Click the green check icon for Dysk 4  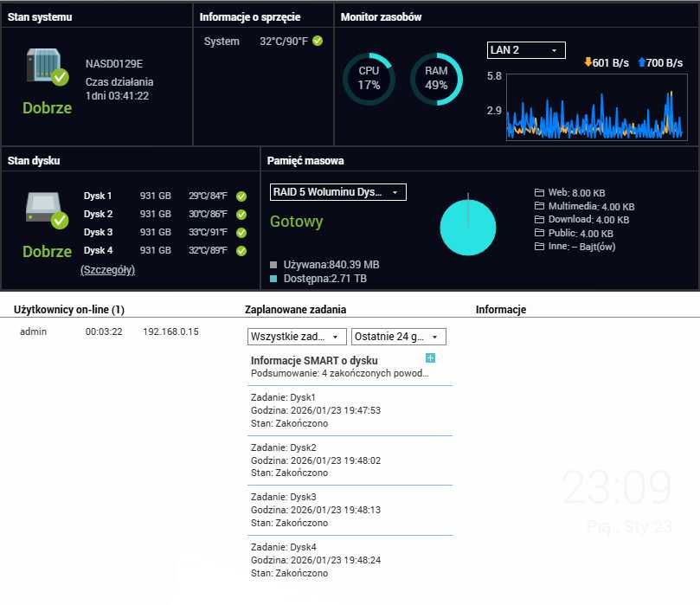click(241, 251)
